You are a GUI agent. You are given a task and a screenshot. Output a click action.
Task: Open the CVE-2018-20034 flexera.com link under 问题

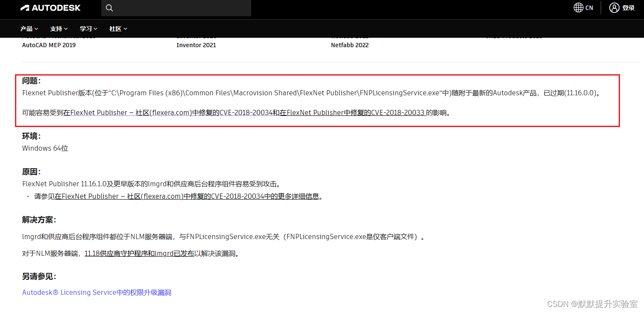168,113
